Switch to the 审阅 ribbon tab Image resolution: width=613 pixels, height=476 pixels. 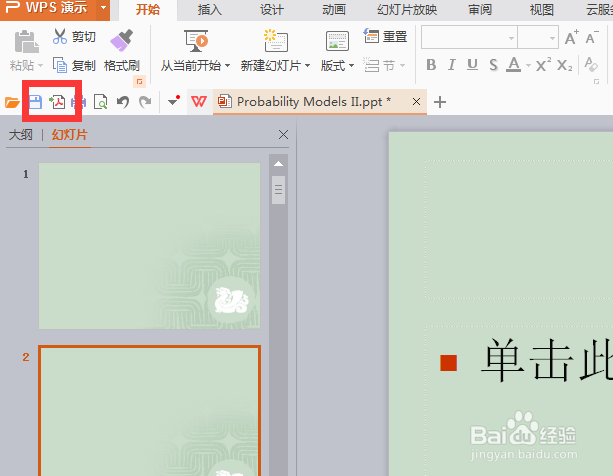[480, 9]
